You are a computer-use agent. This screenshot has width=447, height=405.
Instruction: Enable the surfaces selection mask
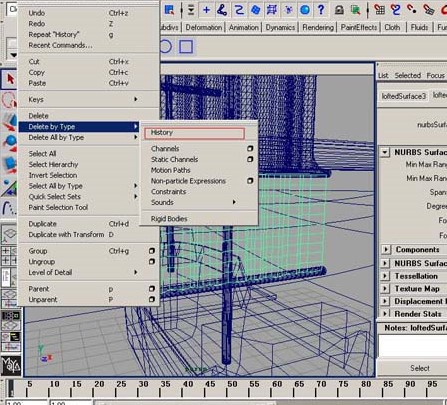256,10
